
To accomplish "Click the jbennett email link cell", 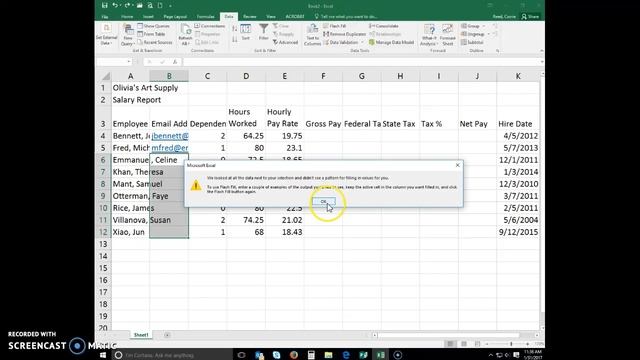I will point(169,136).
